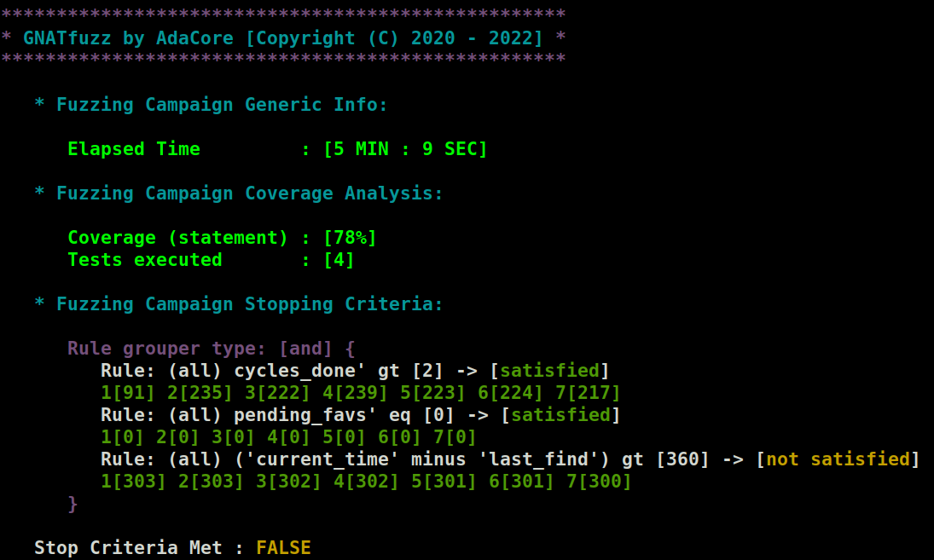This screenshot has height=560, width=934.
Task: Select the '7[300]' time value
Action: (x=599, y=482)
